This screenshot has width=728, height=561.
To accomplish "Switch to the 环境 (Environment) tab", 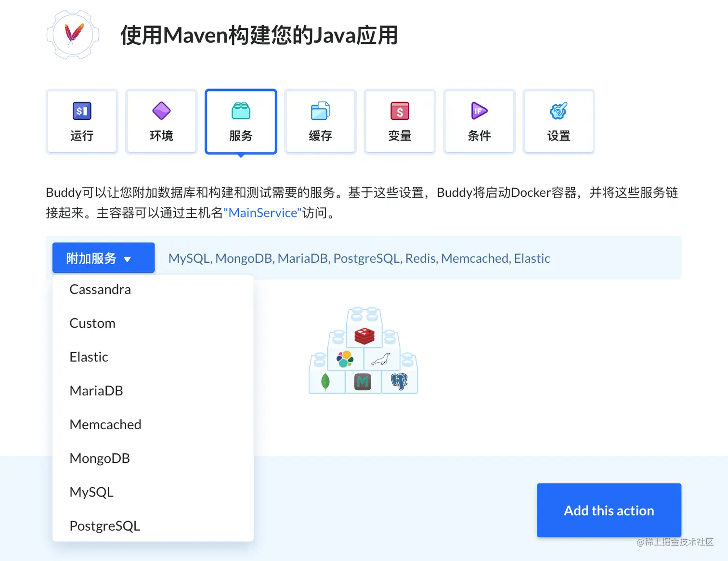I will [161, 121].
